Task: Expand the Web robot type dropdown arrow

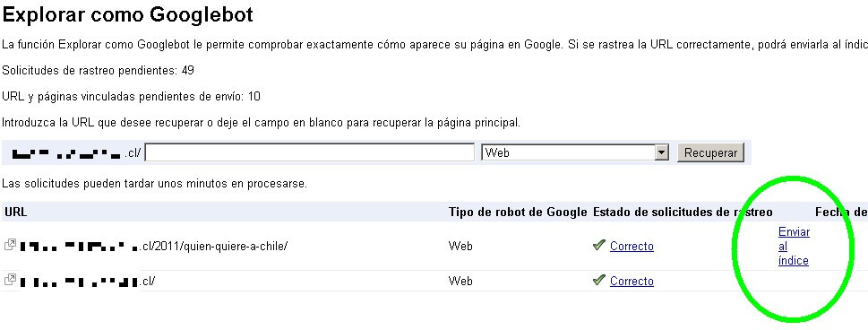Action: [x=661, y=152]
